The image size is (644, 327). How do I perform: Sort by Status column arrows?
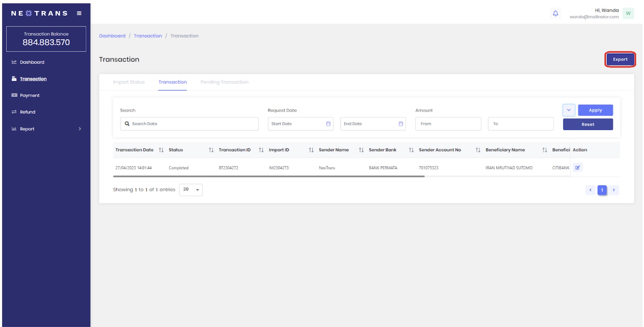point(211,150)
